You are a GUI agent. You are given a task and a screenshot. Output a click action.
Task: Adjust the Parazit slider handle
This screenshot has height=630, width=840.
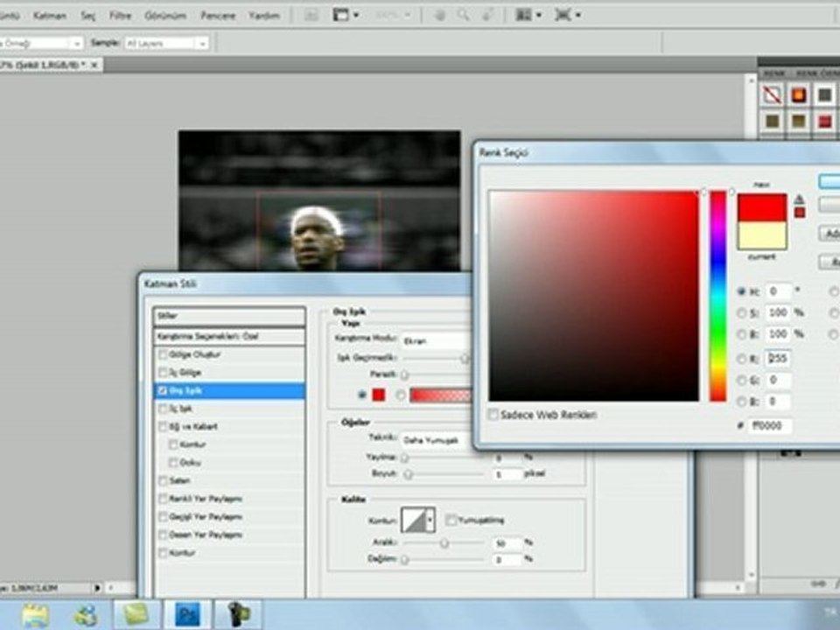(x=405, y=375)
